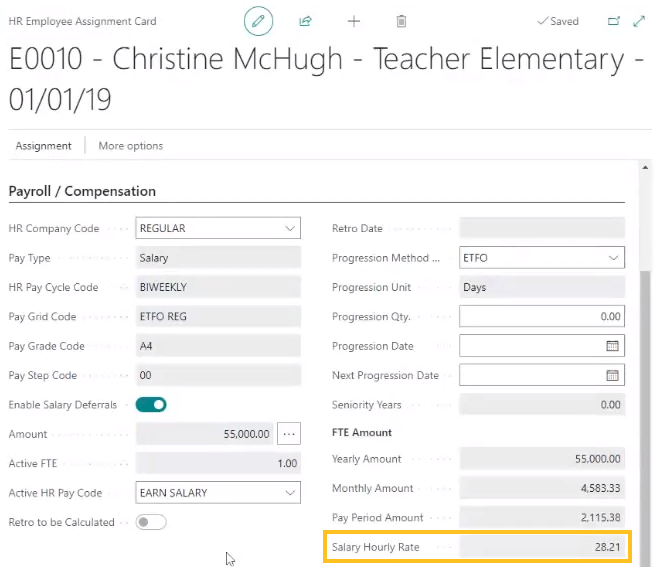Click the trash delete icon
The width and height of the screenshot is (660, 567).
(401, 21)
